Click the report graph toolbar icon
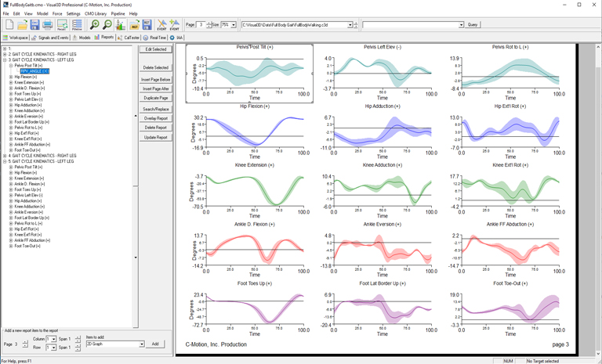Image resolution: width=602 pixels, height=364 pixels. click(121, 25)
